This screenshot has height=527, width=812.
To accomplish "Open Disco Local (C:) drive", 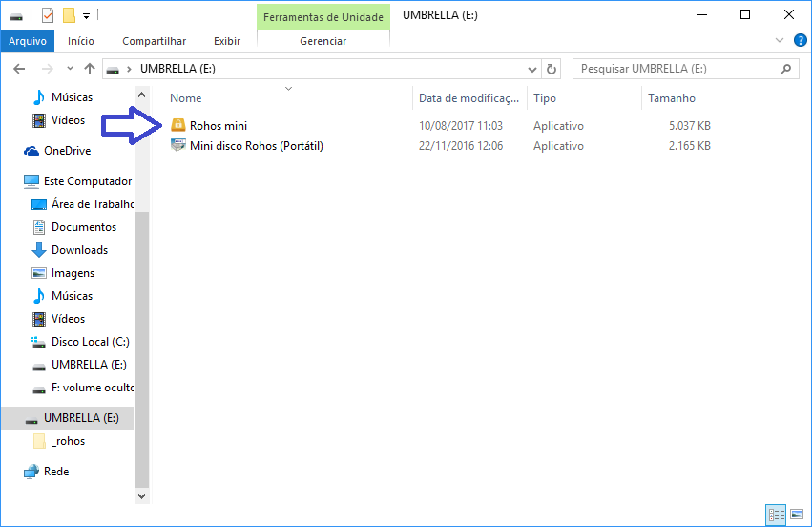I will click(x=81, y=342).
